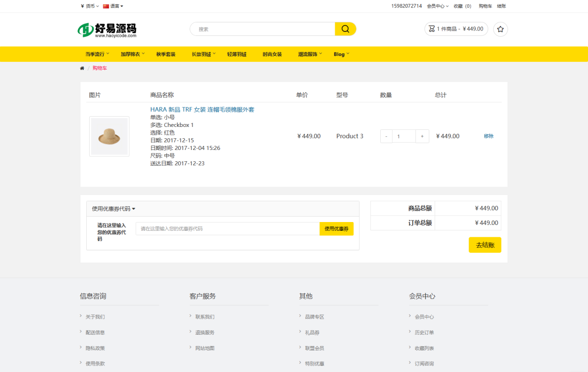The width and height of the screenshot is (588, 372).
Task: Collapse the 使用优惠券代码 panel
Action: (x=114, y=209)
